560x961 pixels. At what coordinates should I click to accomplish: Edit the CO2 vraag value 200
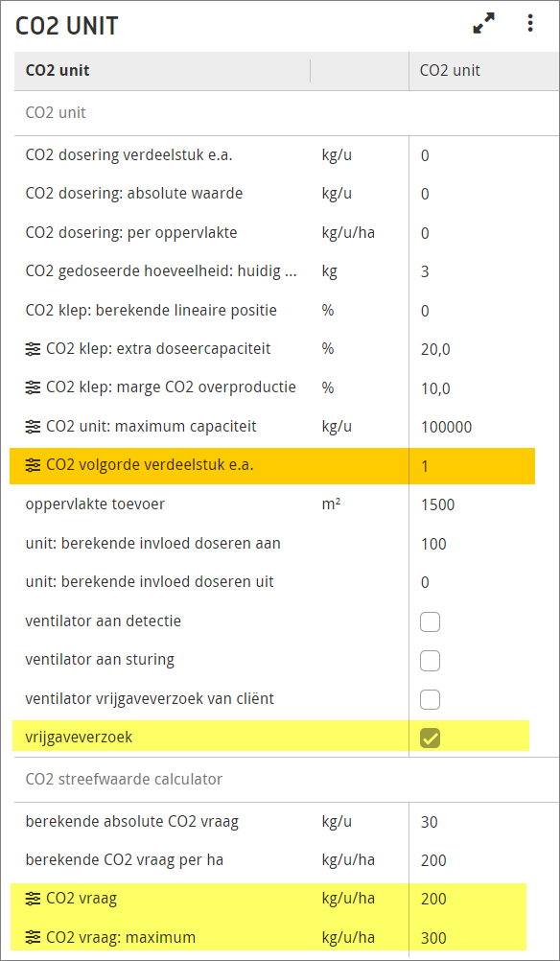click(x=433, y=899)
